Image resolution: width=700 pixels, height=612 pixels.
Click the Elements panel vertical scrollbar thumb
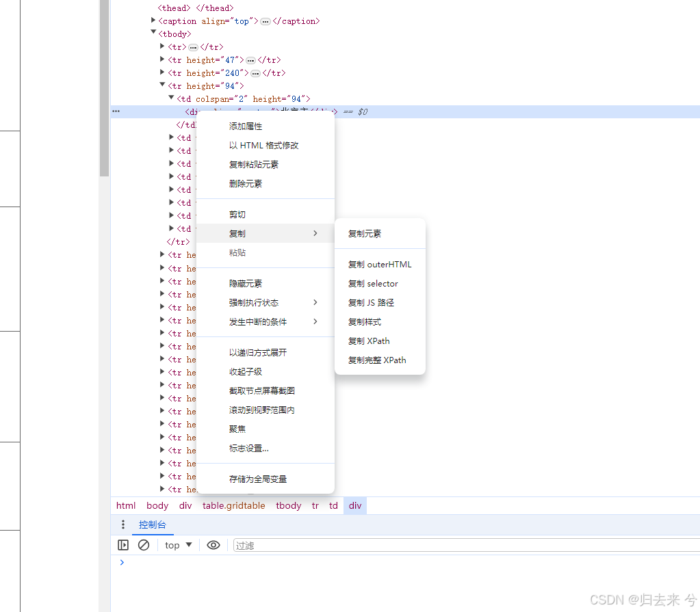click(x=105, y=88)
